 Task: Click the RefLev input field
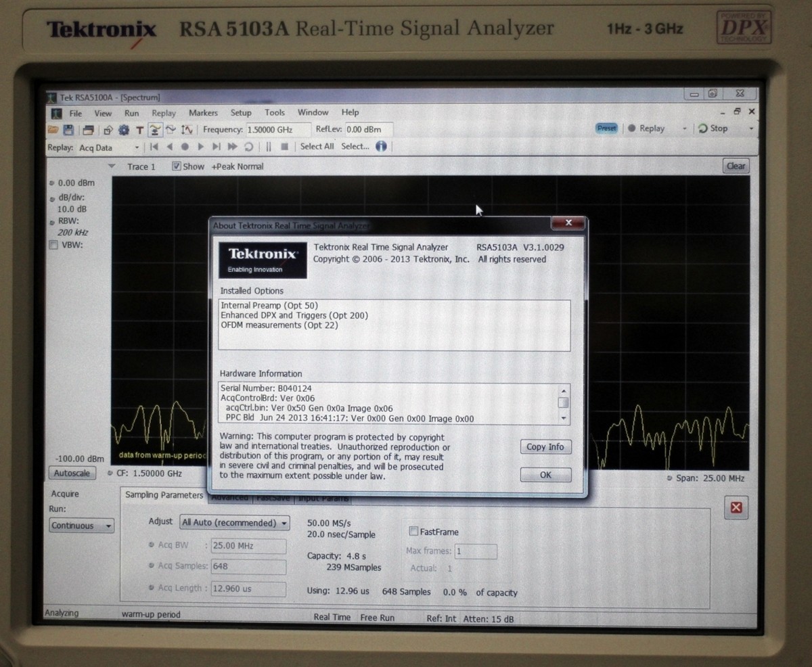(x=368, y=130)
